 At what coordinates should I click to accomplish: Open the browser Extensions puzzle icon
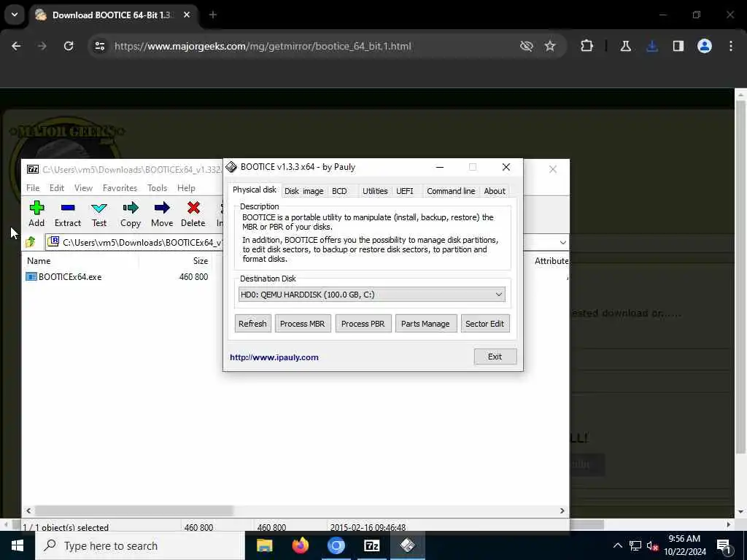tap(587, 46)
